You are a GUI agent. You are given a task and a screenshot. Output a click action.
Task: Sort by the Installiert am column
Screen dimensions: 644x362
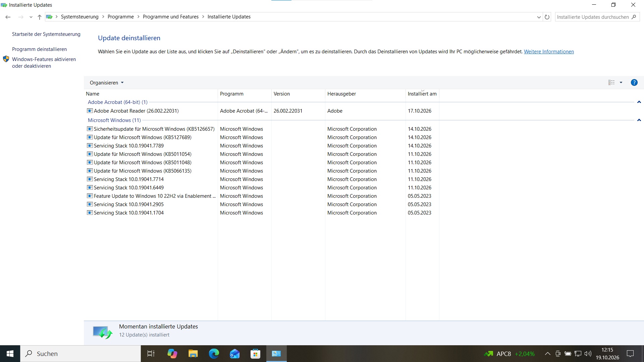pyautogui.click(x=422, y=94)
